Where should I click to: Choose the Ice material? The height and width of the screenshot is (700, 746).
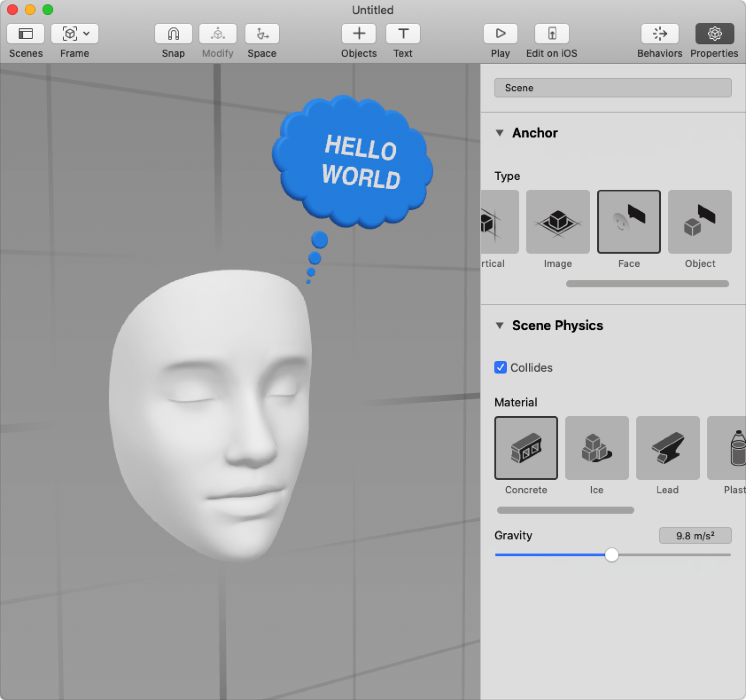pyautogui.click(x=596, y=448)
